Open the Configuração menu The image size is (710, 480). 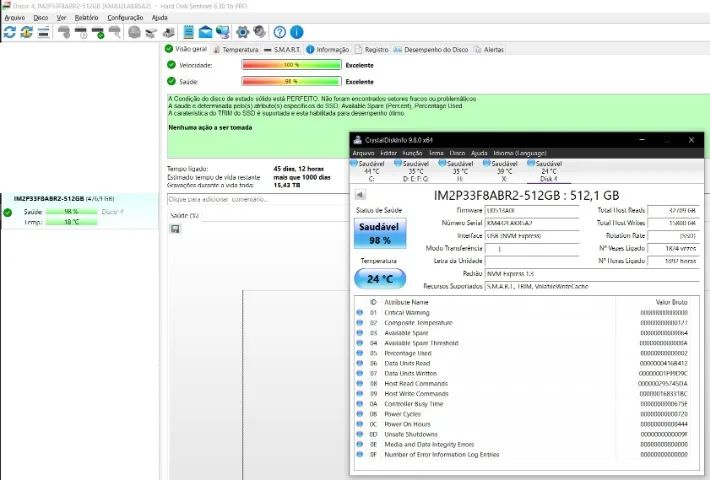(125, 18)
